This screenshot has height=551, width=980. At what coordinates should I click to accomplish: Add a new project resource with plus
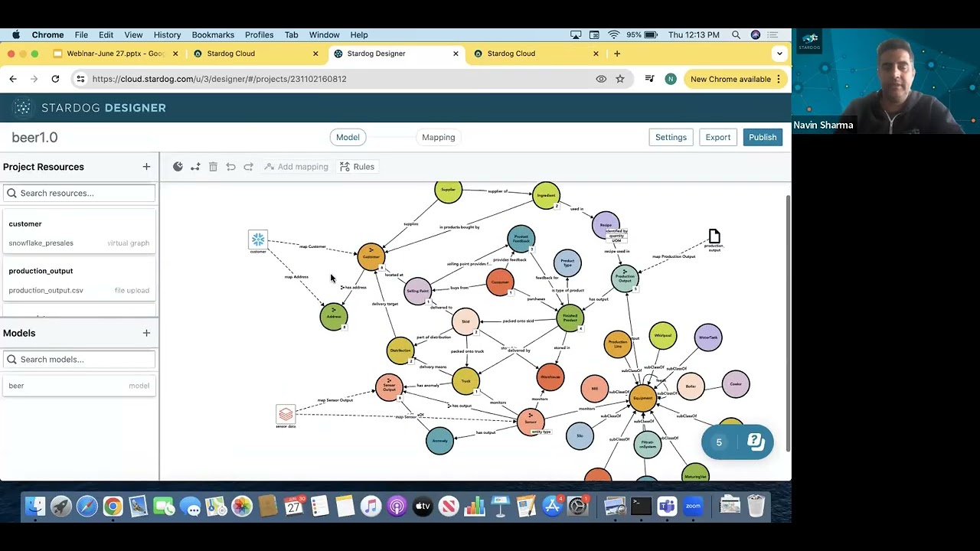tap(146, 167)
